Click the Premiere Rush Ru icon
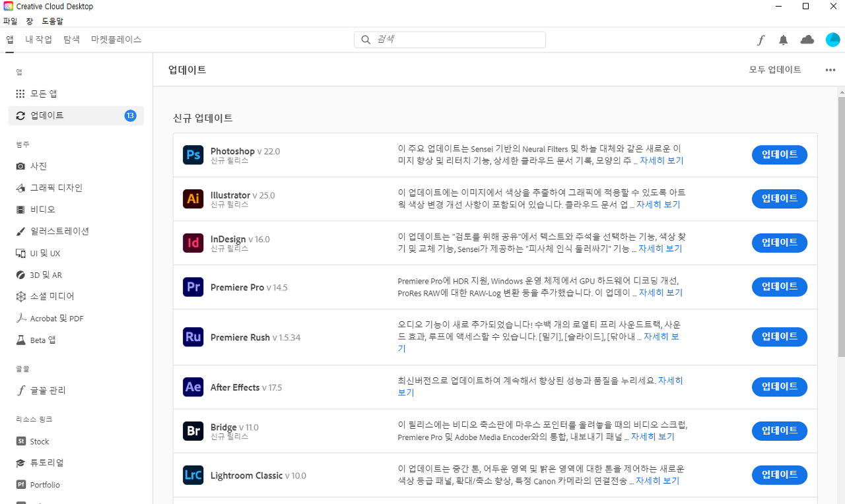The image size is (845, 504). coord(193,337)
